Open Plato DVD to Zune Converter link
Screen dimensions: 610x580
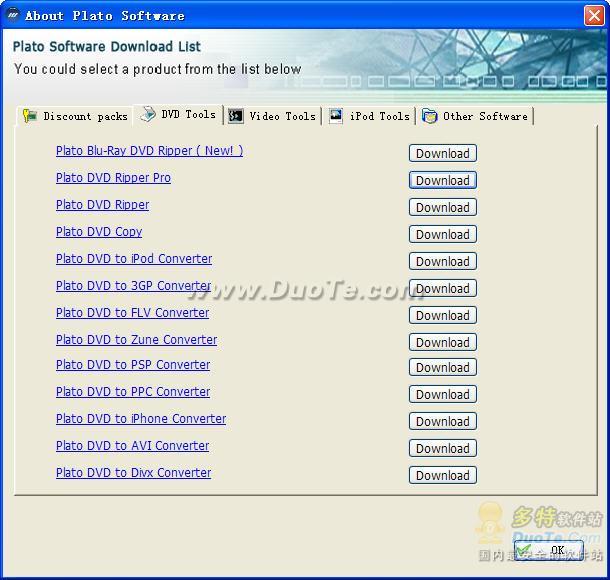136,340
